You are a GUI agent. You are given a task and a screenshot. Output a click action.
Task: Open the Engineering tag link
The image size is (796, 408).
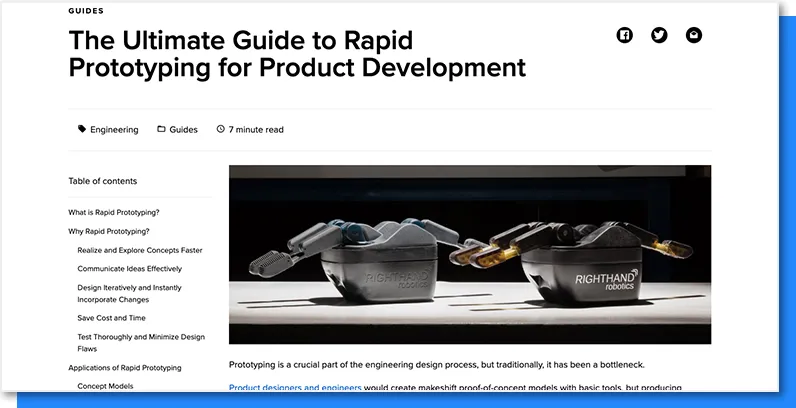tap(114, 130)
